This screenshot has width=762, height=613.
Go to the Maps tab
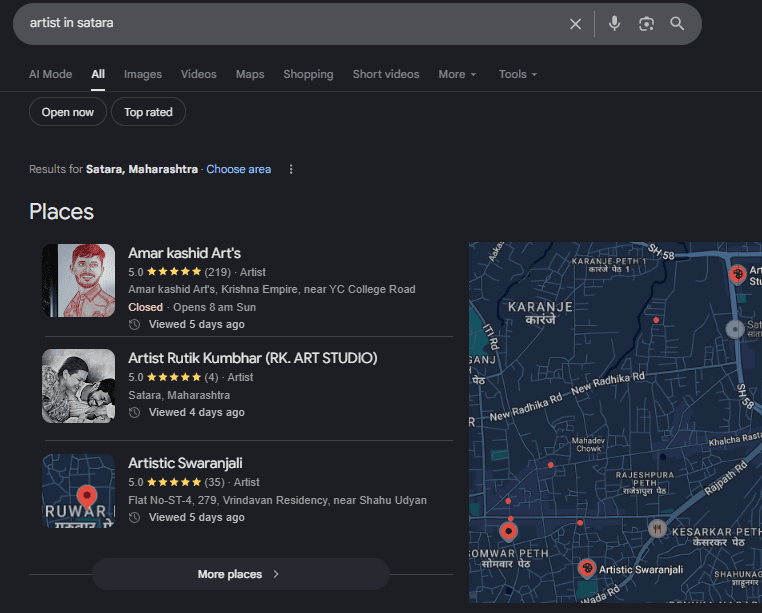[250, 74]
